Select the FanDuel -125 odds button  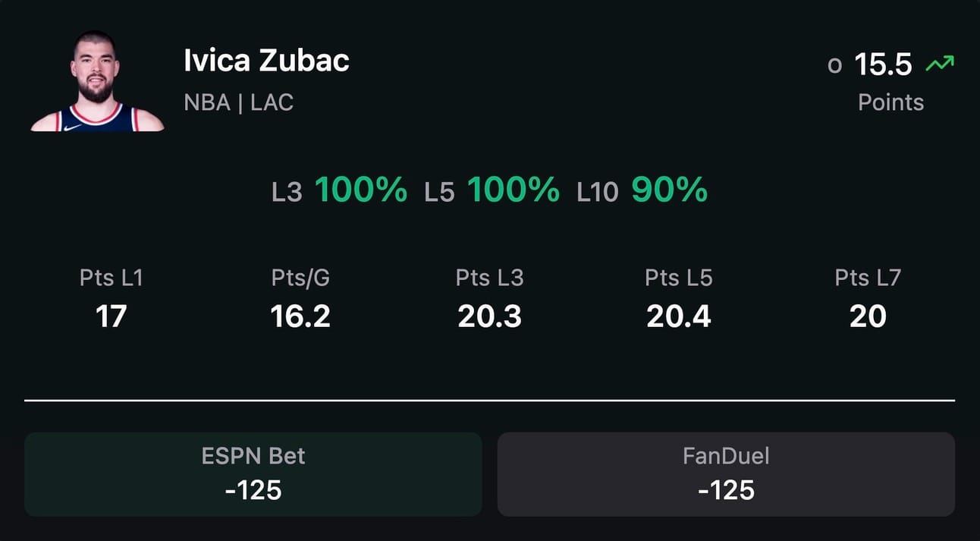pyautogui.click(x=726, y=474)
